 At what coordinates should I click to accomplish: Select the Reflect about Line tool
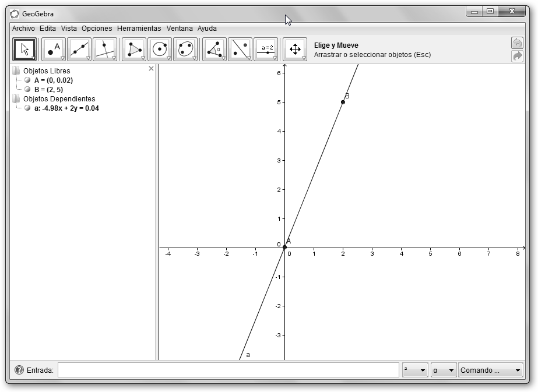tap(240, 50)
